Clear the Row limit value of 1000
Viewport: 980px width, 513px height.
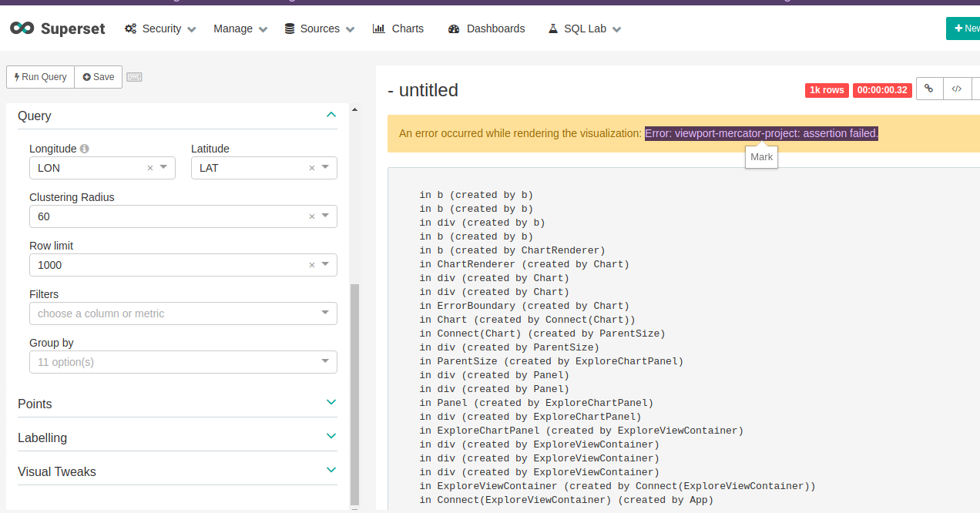[x=311, y=264]
